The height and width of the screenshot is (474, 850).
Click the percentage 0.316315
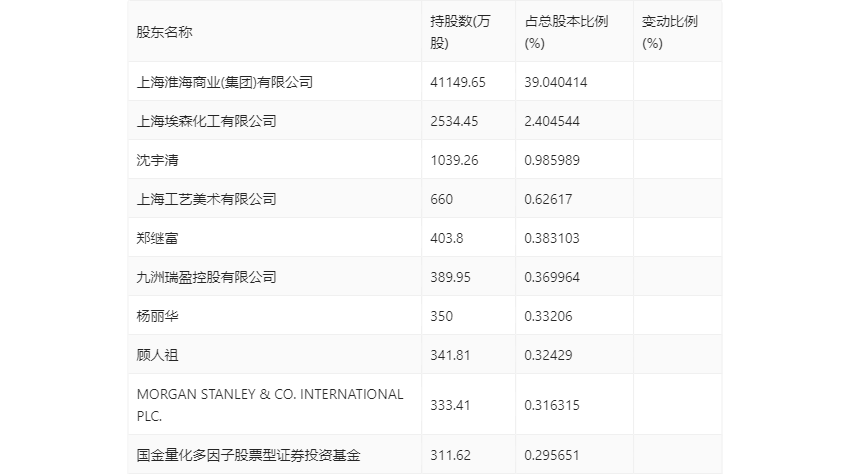pyautogui.click(x=552, y=405)
